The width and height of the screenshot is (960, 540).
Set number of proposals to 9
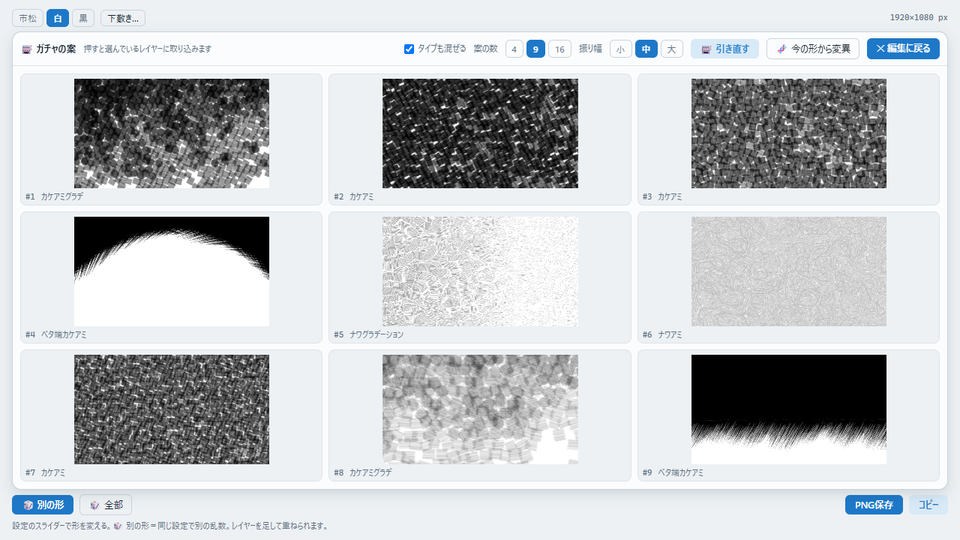(x=536, y=49)
